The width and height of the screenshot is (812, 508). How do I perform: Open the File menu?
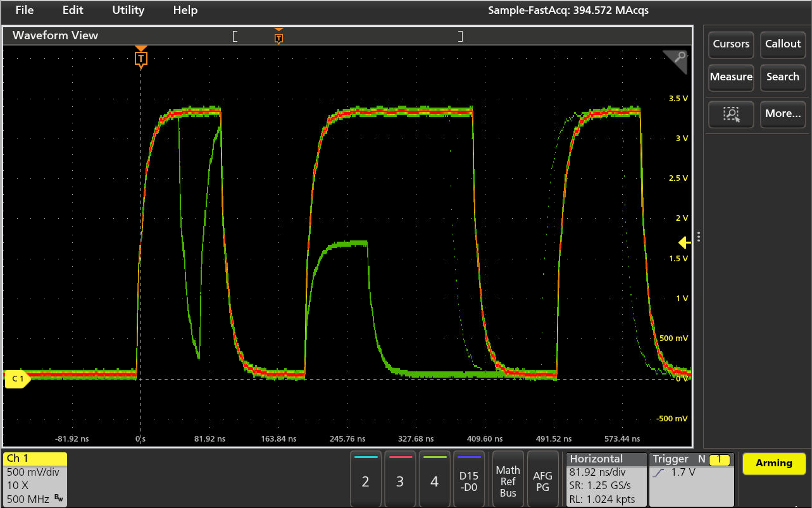click(24, 10)
